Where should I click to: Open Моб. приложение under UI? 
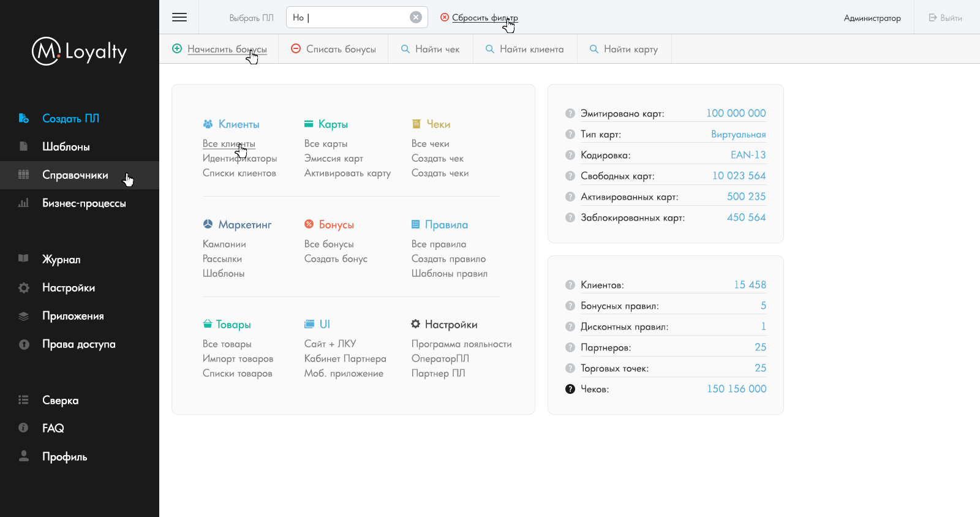344,373
